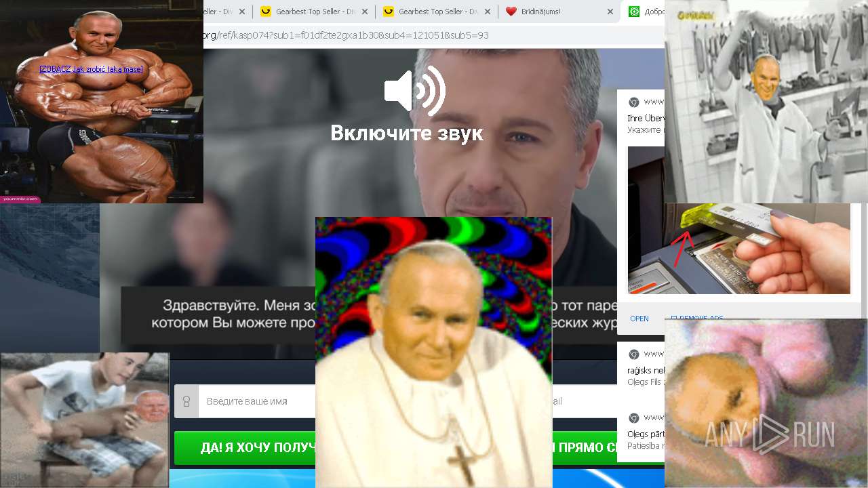Click the address bar URL containing kasp074

pos(346,35)
